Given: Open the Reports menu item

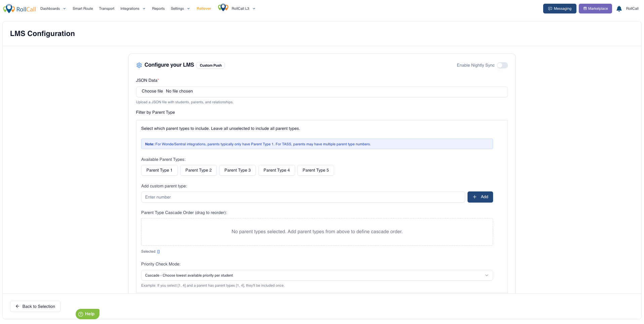Looking at the screenshot, I should 158,9.
